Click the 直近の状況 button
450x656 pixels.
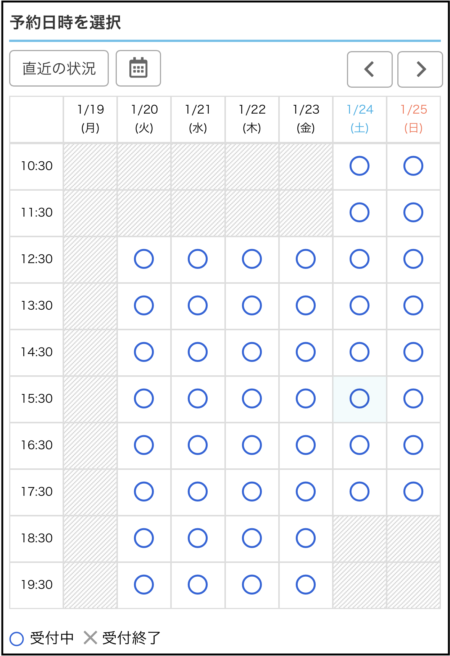pyautogui.click(x=59, y=68)
